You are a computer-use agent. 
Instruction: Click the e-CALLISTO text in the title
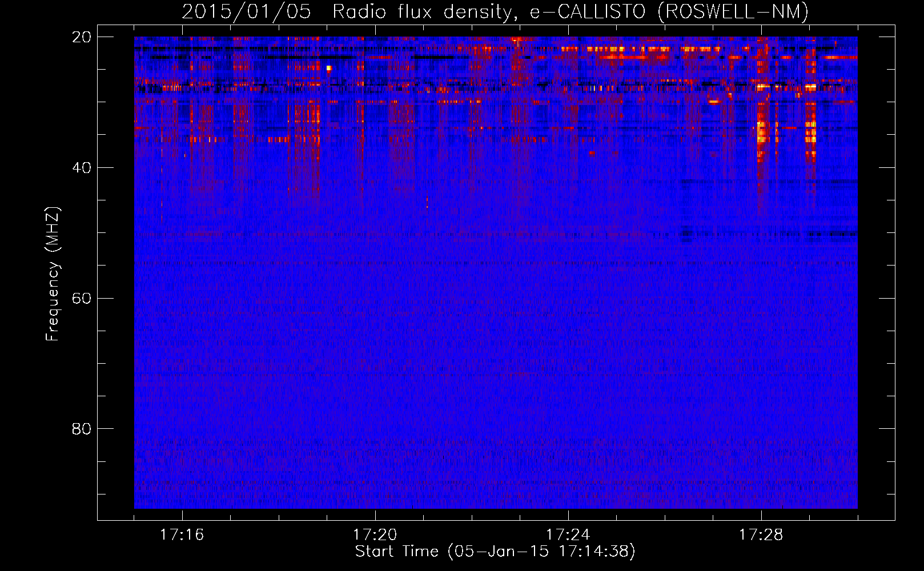coord(588,12)
